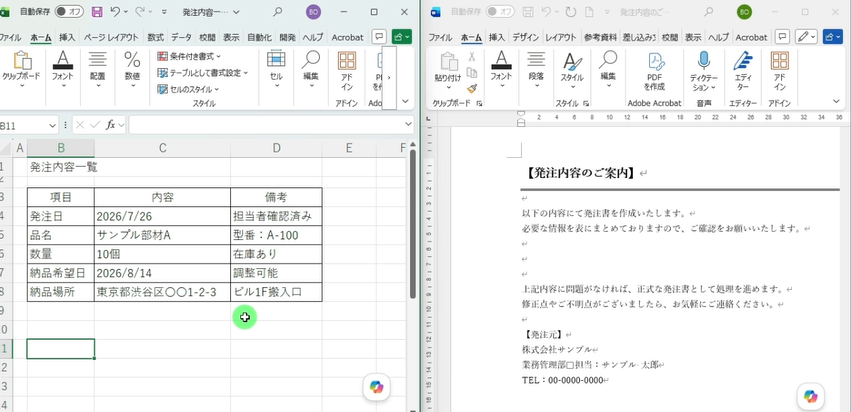Viewport: 851px width, 412px height.
Task: Open セル group in Excel ribbon
Action: [x=276, y=69]
